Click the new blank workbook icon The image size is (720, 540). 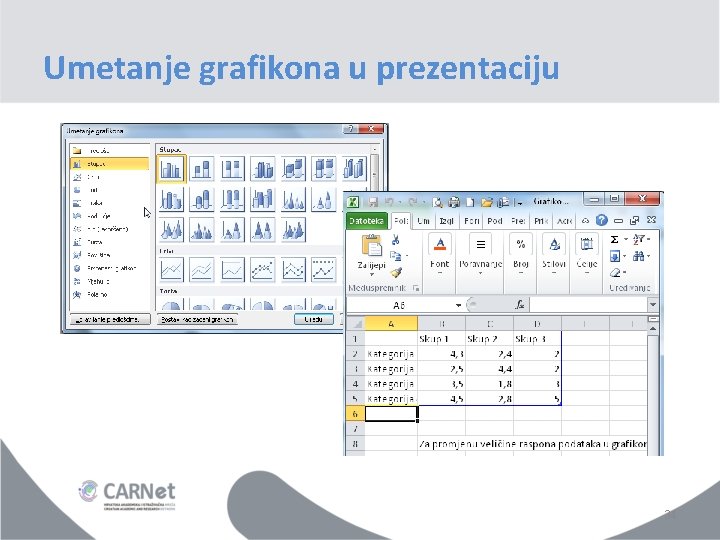(470, 202)
